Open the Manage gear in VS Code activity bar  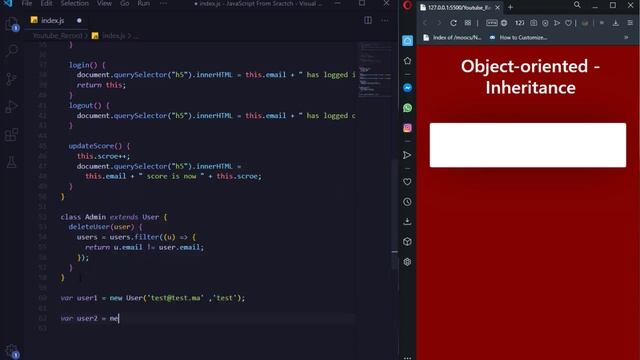[11, 351]
